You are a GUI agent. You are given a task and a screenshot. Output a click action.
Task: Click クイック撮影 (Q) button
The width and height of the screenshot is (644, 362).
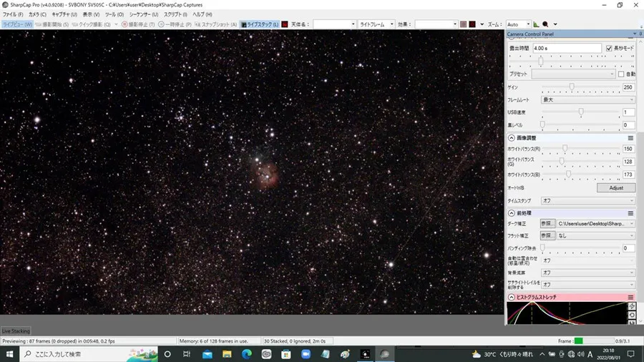pyautogui.click(x=91, y=24)
